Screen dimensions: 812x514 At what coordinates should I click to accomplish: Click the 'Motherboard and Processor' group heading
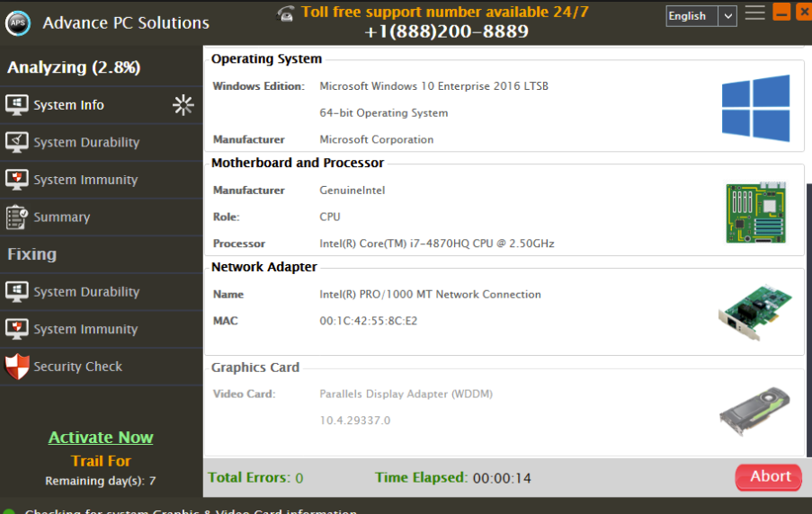(298, 163)
